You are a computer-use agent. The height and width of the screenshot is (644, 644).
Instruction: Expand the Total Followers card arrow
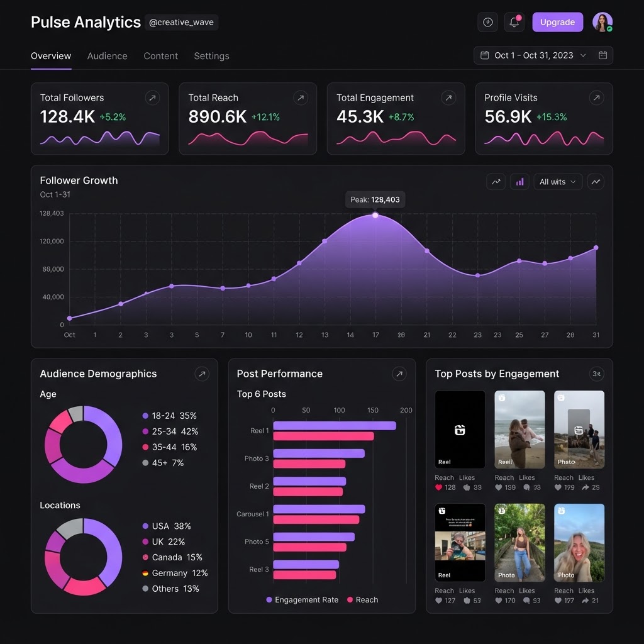point(152,97)
